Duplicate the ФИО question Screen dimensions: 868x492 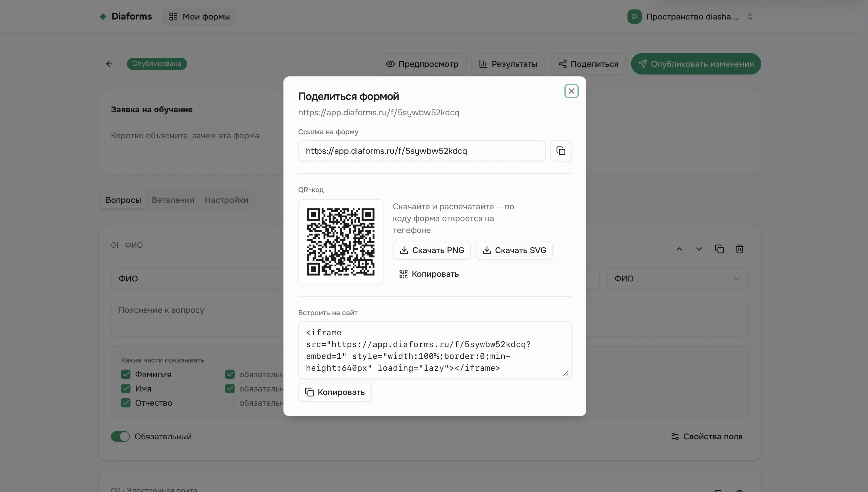point(719,249)
